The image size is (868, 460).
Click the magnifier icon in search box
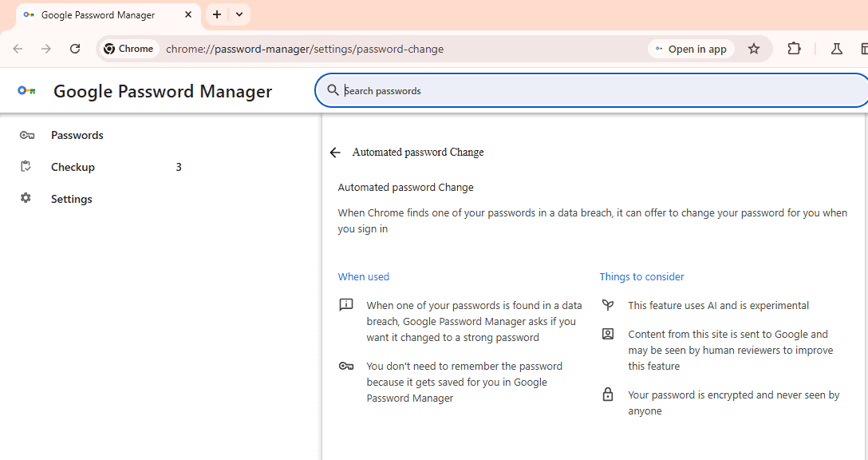point(333,89)
